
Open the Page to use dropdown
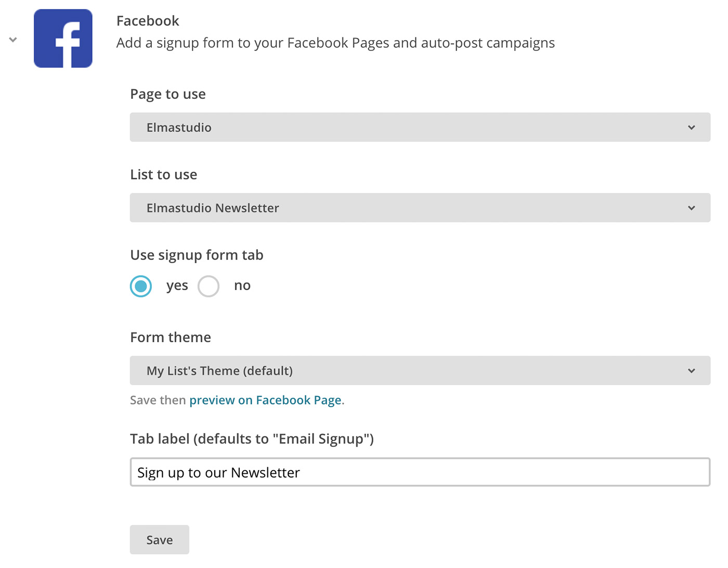pyautogui.click(x=420, y=127)
